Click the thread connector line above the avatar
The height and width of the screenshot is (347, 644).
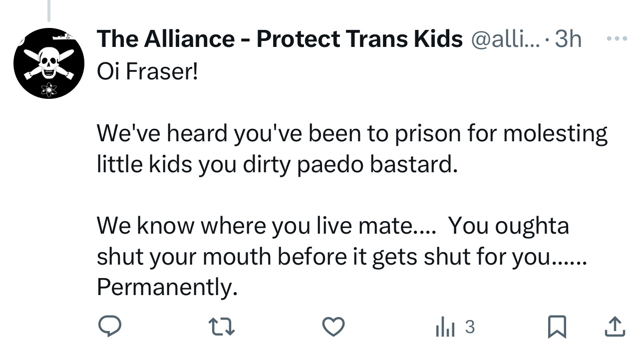49,11
